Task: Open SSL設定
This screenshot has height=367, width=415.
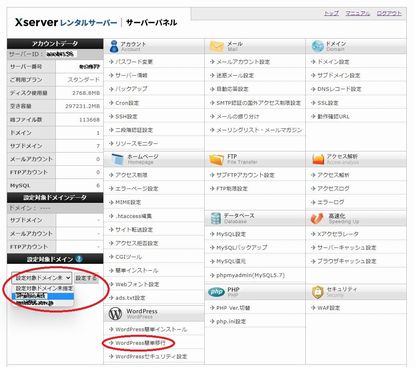Action: pyautogui.click(x=328, y=103)
